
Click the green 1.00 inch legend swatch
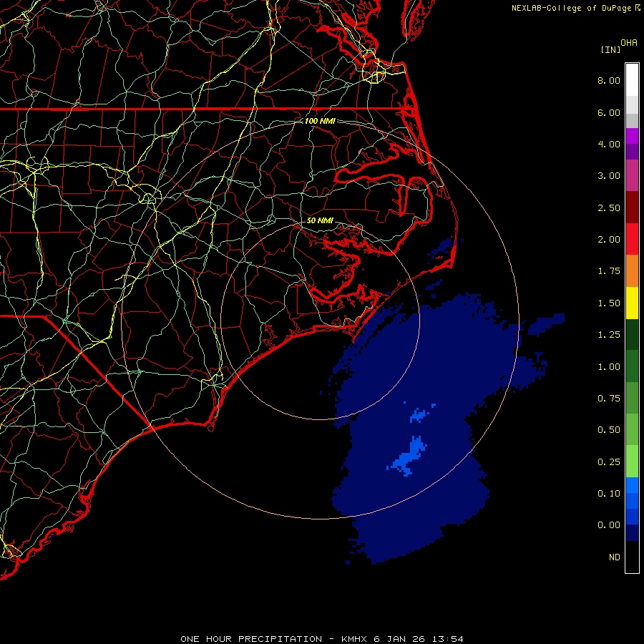coord(632,366)
